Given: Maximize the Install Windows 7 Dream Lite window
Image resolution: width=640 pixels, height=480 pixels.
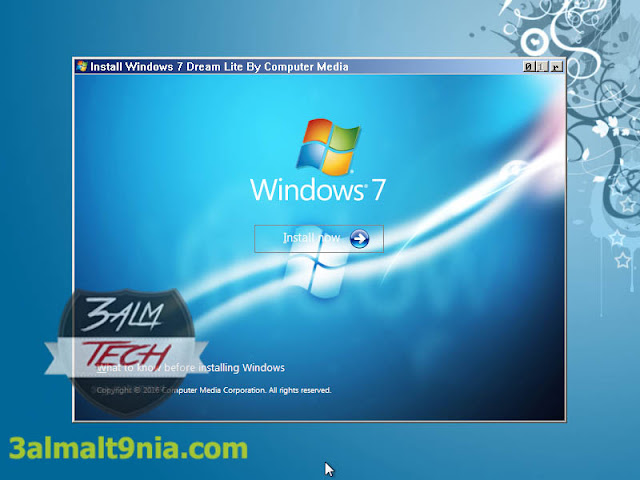Looking at the screenshot, I should (x=541, y=66).
